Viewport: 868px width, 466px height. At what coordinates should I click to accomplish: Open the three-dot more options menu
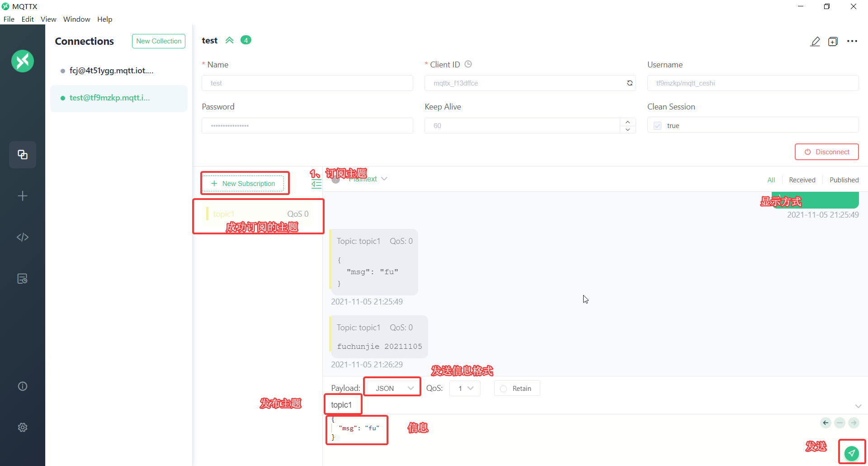852,41
